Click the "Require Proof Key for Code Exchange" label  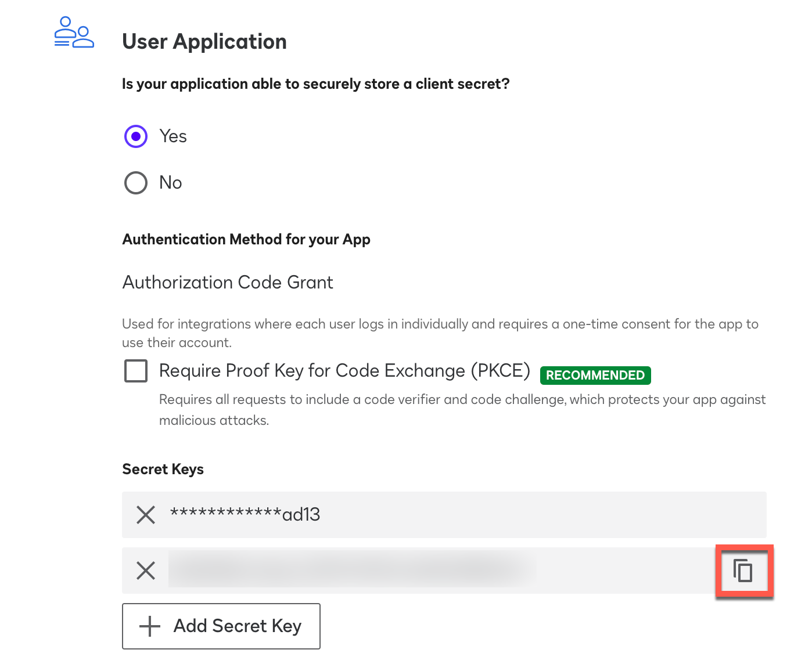point(344,371)
